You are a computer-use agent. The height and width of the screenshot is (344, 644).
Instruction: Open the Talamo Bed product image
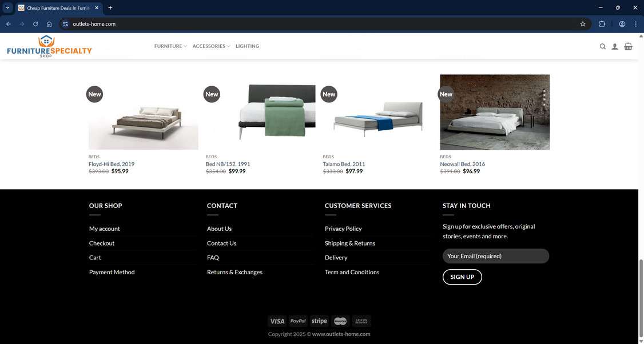pyautogui.click(x=377, y=112)
